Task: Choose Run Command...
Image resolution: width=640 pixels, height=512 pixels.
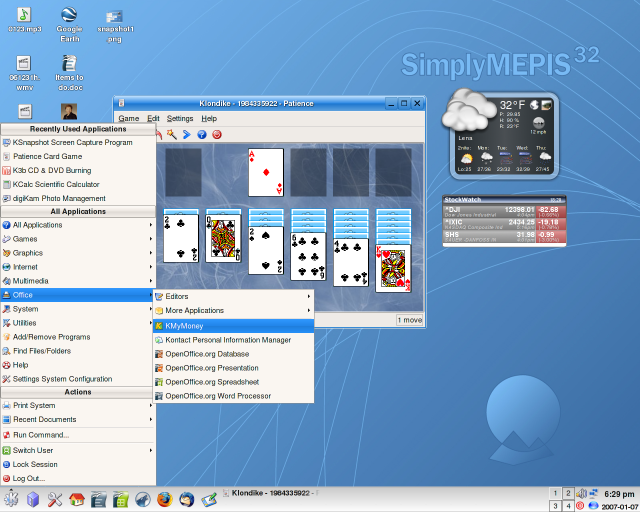Action: (78, 435)
